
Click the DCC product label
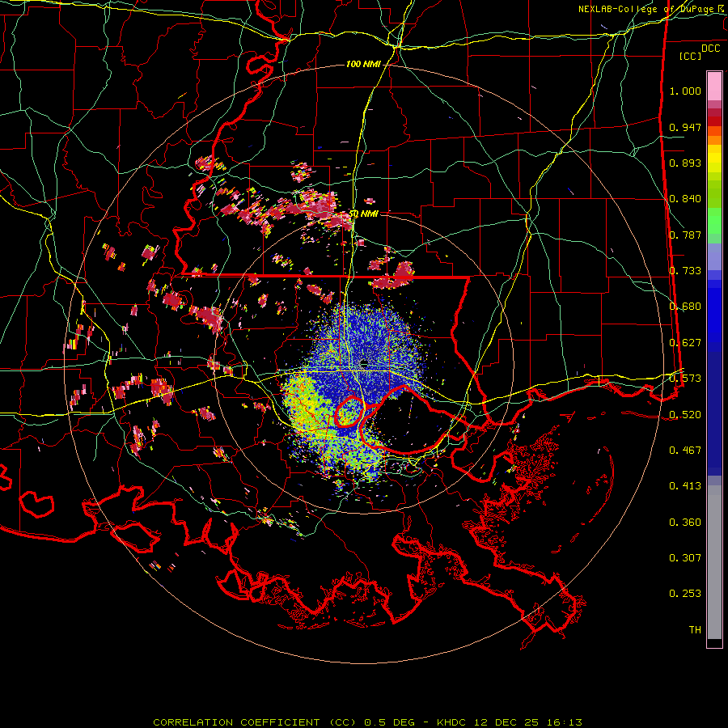(x=710, y=48)
